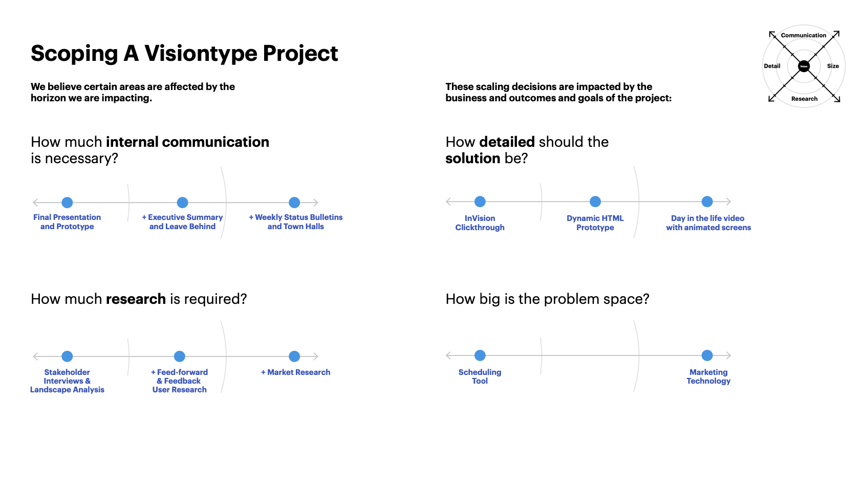The width and height of the screenshot is (868, 488).
Task: Expand the Day in the life video marker
Action: point(707,202)
